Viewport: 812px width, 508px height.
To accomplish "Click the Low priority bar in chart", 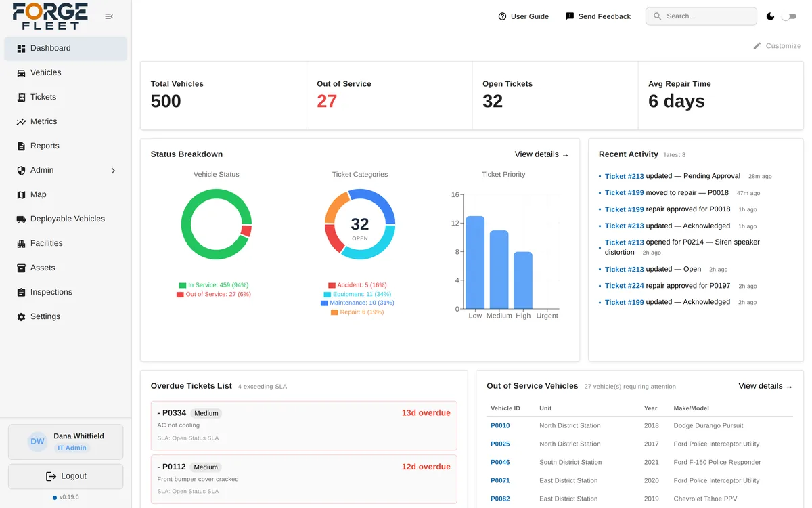I will (x=475, y=263).
